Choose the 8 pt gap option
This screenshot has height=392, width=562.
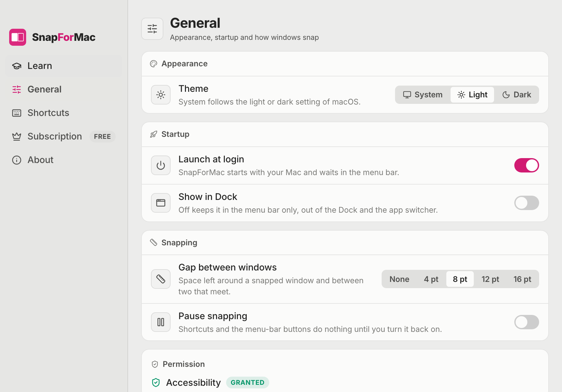coord(460,279)
